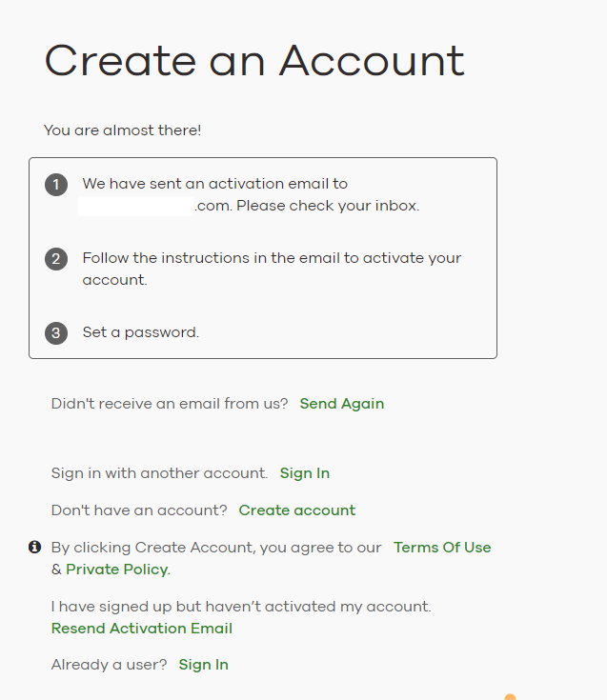Viewport: 607px width, 700px height.
Task: Follow the Create account link
Action: click(x=297, y=510)
